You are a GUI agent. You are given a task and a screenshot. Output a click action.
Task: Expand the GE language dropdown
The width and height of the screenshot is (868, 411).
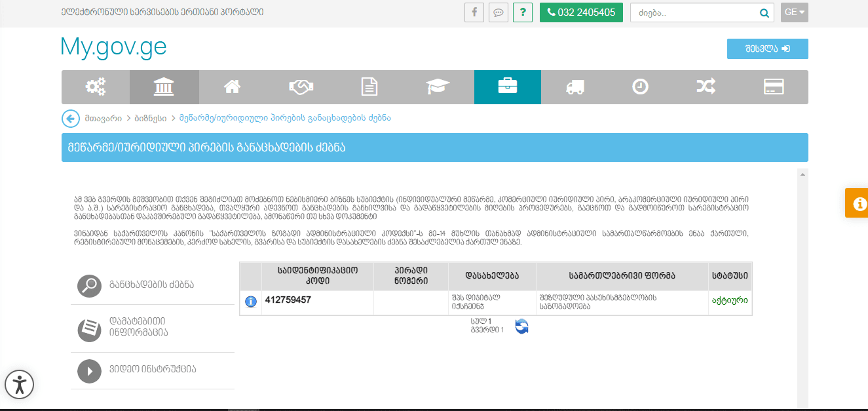794,12
